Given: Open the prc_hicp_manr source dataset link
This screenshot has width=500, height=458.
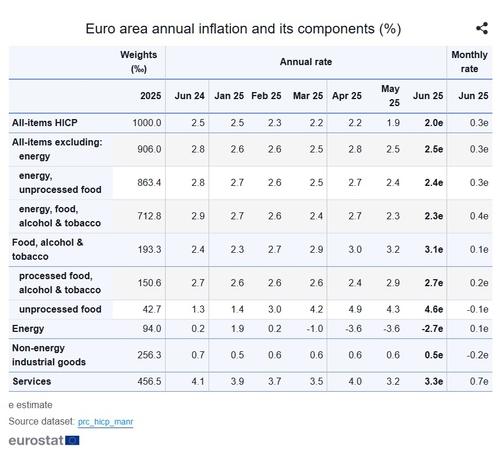Looking at the screenshot, I should tap(105, 422).
